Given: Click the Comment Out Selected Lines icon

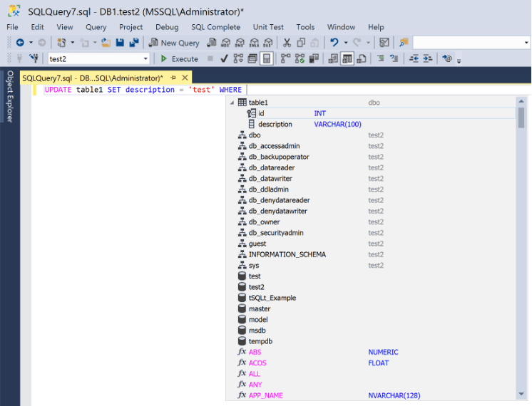Looking at the screenshot, I should tap(381, 58).
